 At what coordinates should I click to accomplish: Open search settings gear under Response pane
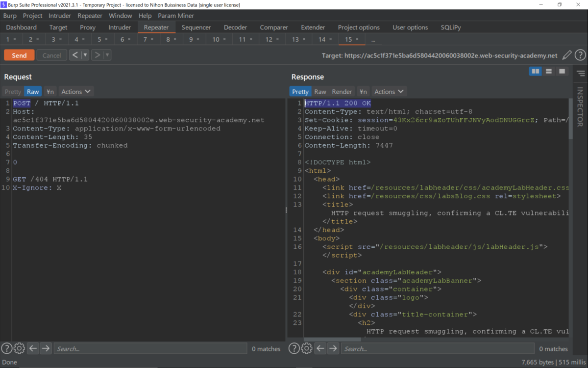tap(306, 348)
